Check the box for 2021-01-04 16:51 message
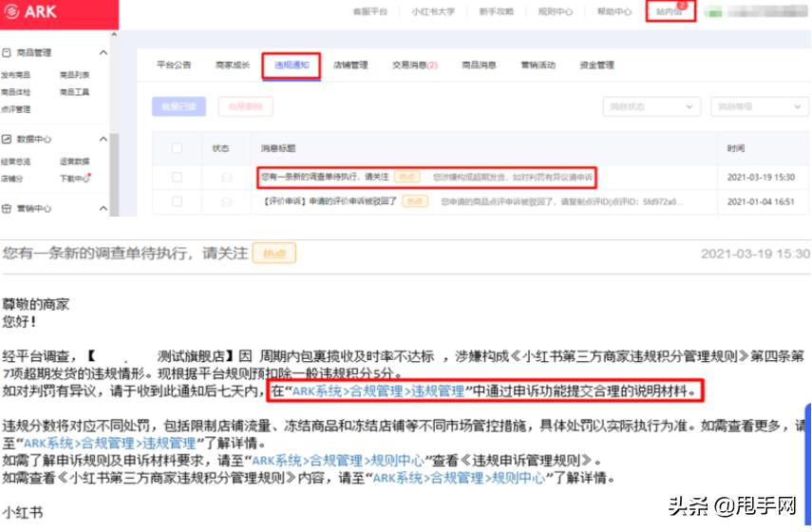 point(177,201)
